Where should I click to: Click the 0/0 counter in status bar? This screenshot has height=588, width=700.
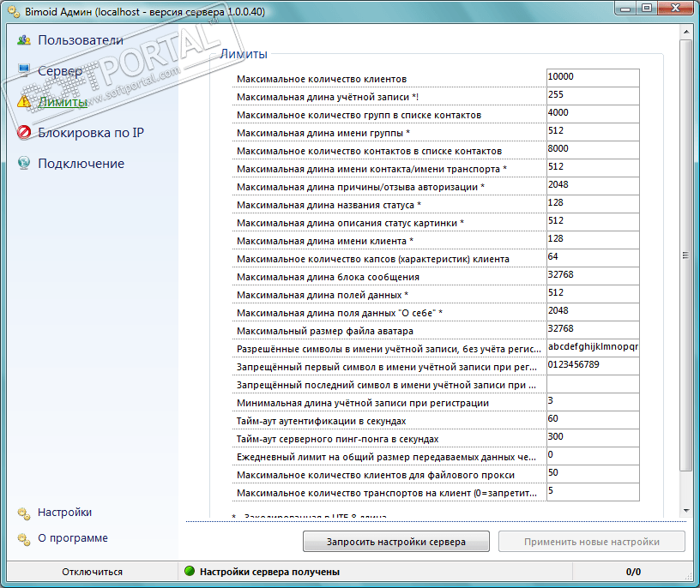click(633, 572)
